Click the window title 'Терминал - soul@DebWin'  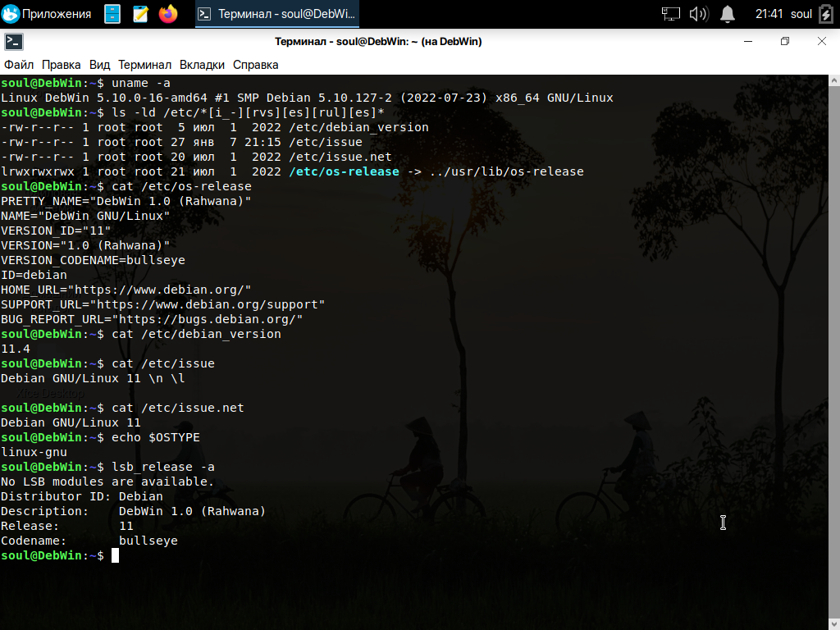click(378, 41)
